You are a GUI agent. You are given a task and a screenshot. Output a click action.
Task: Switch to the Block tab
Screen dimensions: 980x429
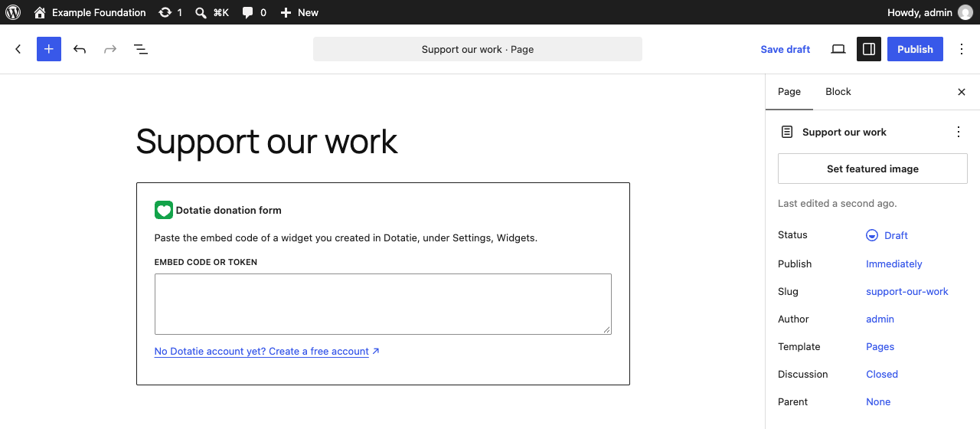(838, 92)
